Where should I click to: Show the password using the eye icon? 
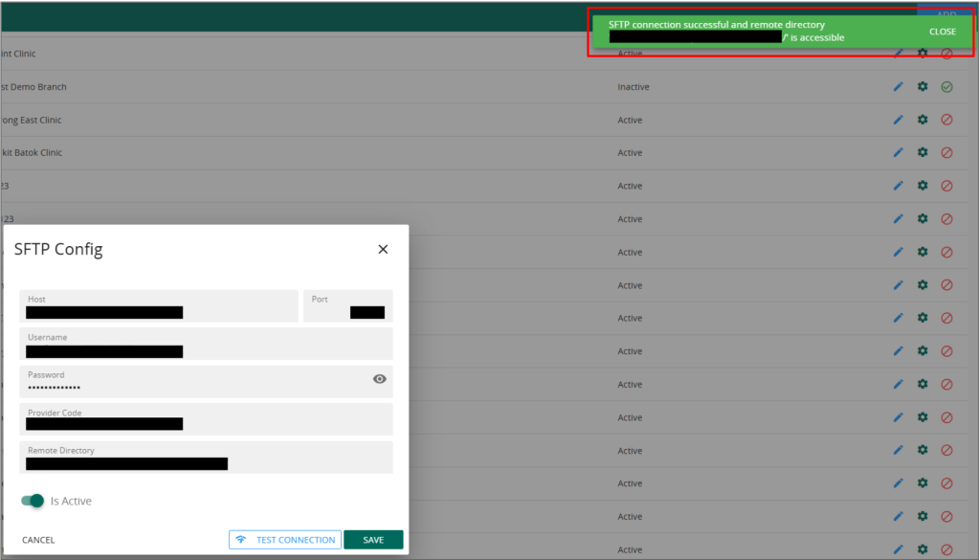tap(379, 379)
